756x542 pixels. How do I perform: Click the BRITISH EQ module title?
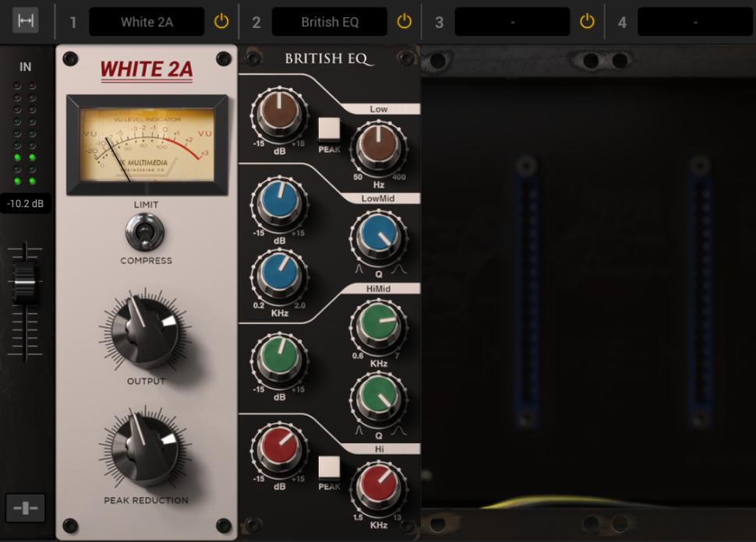click(x=328, y=58)
